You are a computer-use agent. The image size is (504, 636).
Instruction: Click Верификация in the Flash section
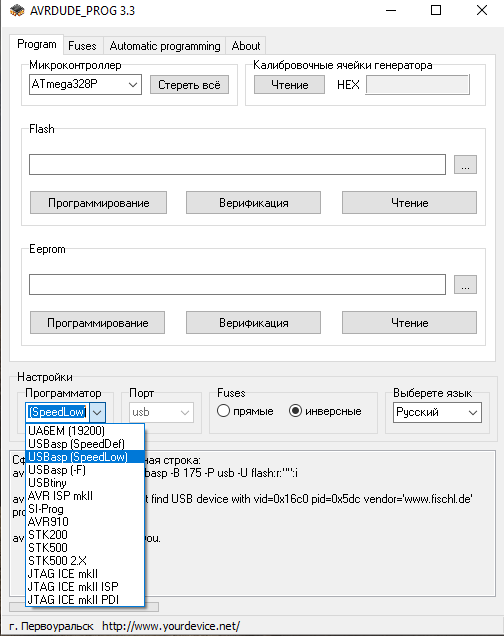click(253, 202)
